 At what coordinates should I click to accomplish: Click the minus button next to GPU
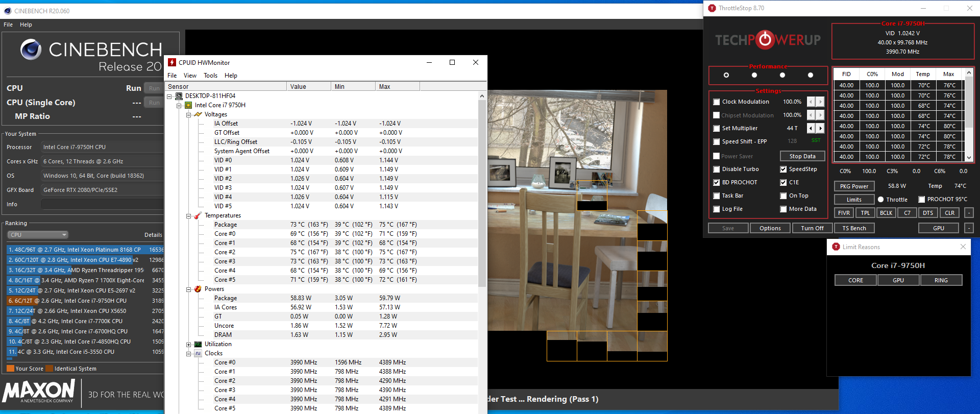tap(969, 228)
